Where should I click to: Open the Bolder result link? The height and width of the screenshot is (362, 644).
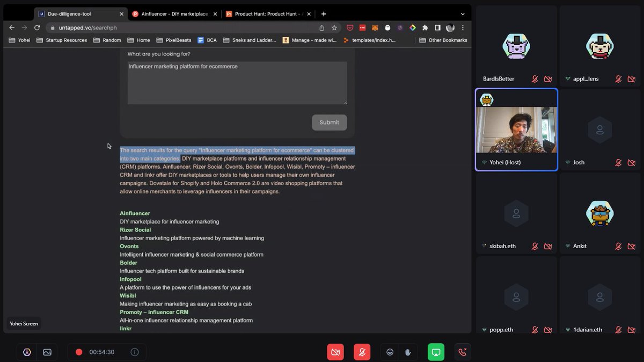128,263
